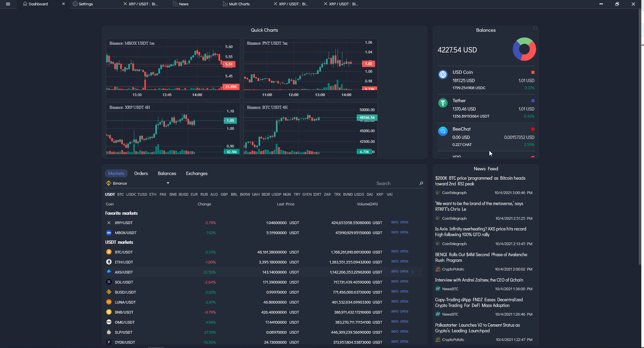Switch to the Balances tab

point(167,173)
